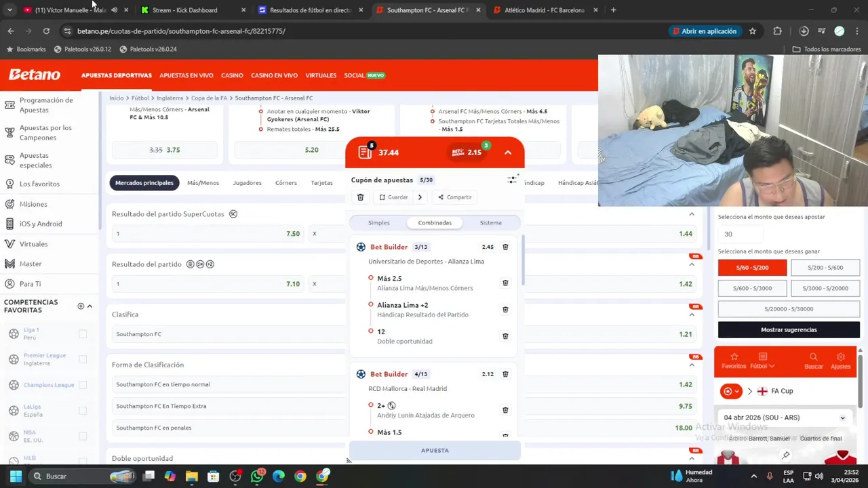Open Misiones sidebar item

(x=33, y=204)
